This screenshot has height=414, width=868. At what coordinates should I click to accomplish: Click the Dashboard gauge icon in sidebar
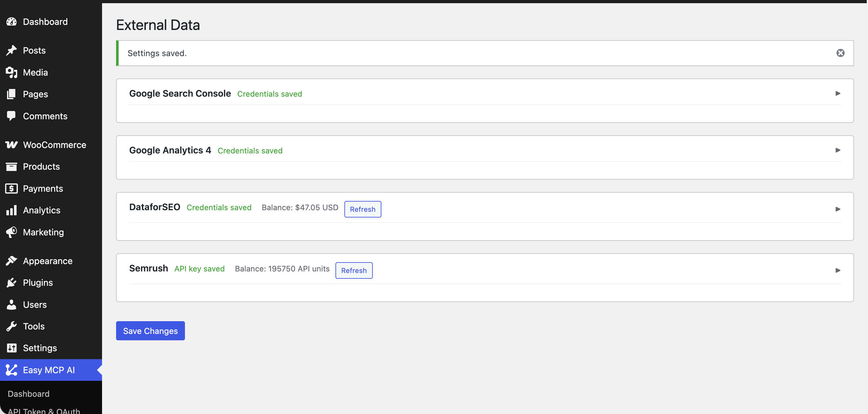point(11,22)
